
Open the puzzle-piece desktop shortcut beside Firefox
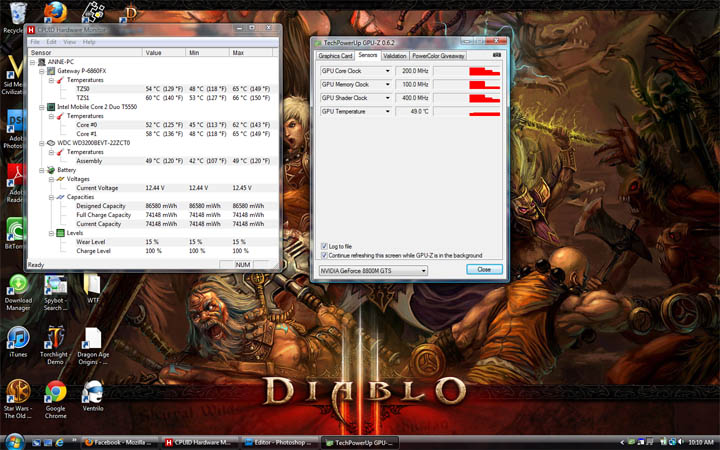pos(93,11)
